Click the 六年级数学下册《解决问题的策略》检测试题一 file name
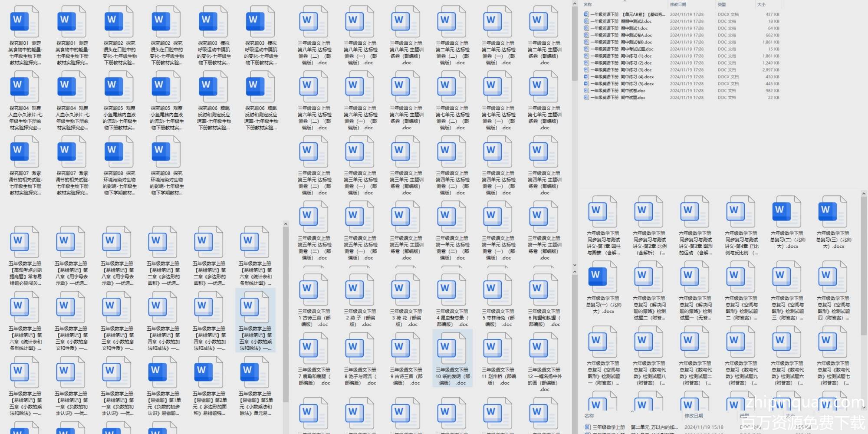 [695, 308]
